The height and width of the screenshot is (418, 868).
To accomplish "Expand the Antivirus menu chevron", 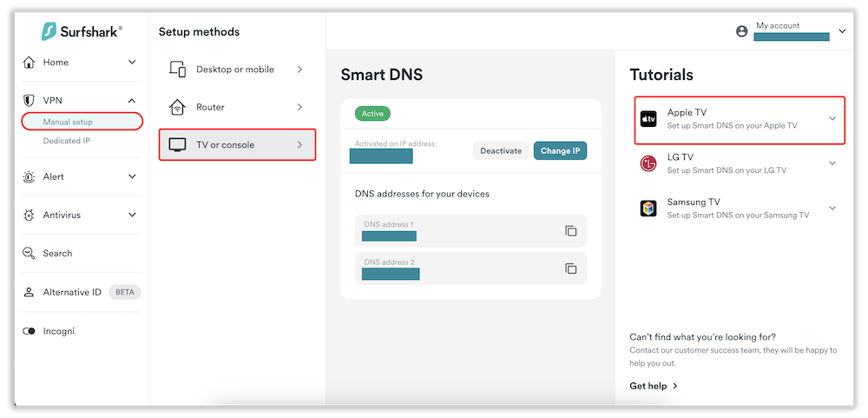I will pyautogui.click(x=132, y=216).
